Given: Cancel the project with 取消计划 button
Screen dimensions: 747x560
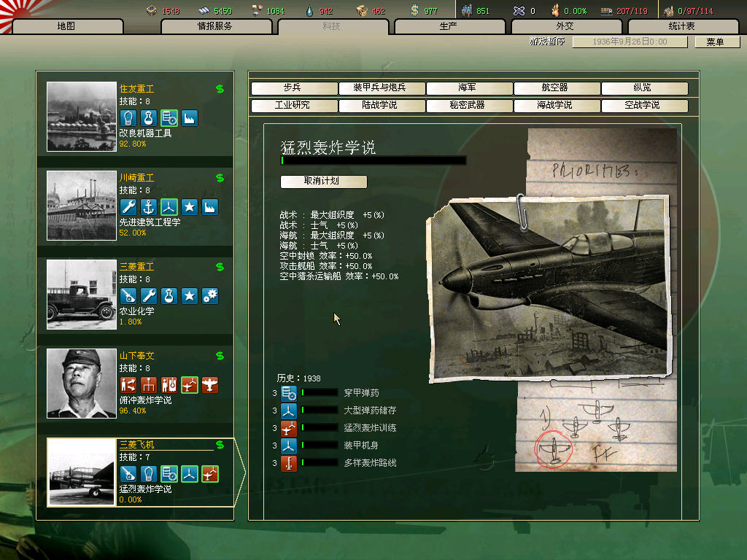Looking at the screenshot, I should tap(323, 182).
